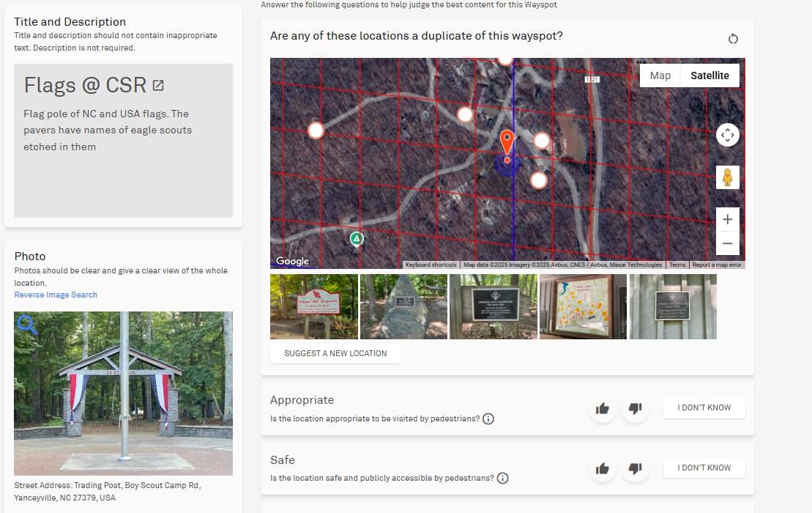The image size is (812, 513).
Task: Reset the duplicate map with the refresh icon
Action: point(733,39)
